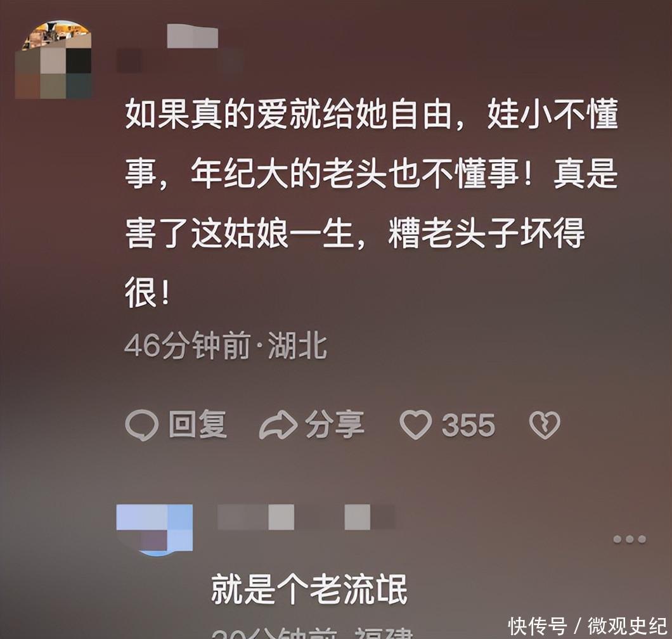Click the phrase 糟老头子坏得 in comment
Viewport: 672px width, 639px height.
click(486, 233)
